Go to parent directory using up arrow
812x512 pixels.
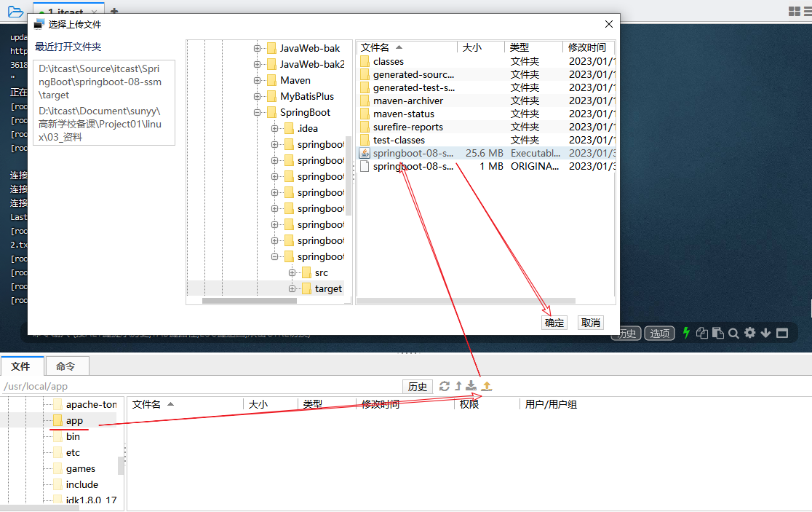pos(458,386)
